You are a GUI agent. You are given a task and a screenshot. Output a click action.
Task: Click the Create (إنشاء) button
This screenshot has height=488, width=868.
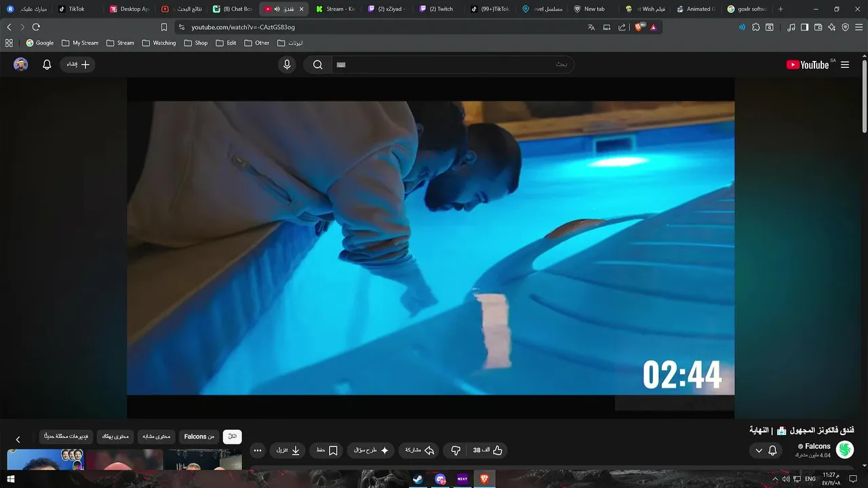(77, 64)
